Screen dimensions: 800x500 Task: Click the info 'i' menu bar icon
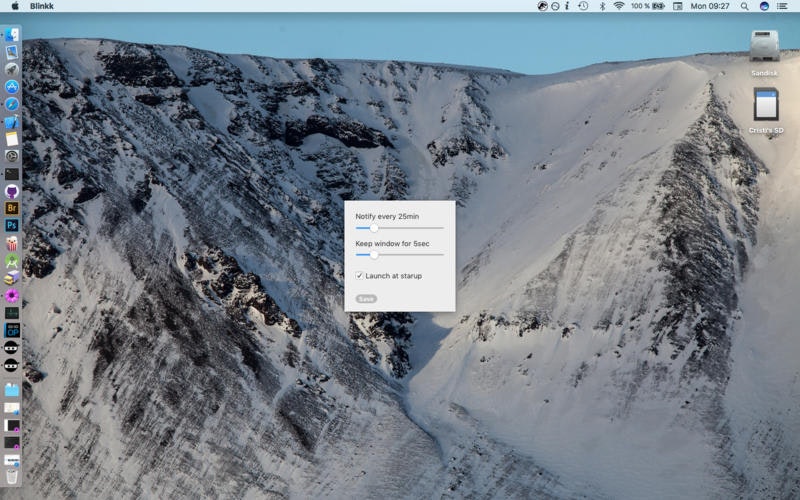point(567,6)
